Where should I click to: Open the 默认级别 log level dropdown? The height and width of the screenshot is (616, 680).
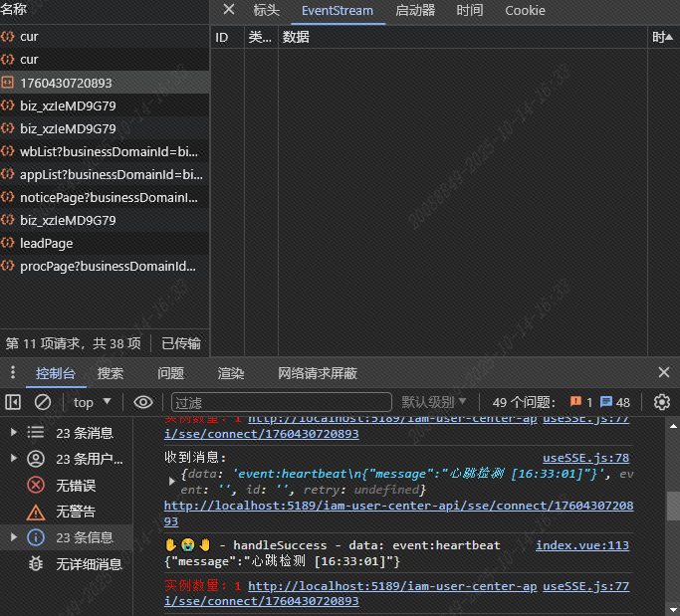pyautogui.click(x=435, y=402)
